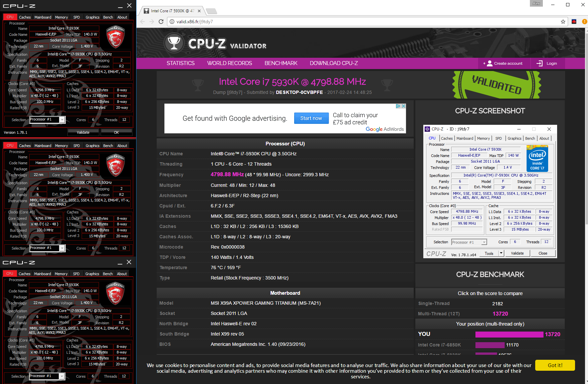Image resolution: width=588 pixels, height=384 pixels.
Task: Open the Tools dropdown arrow in CPU-Z screenshot
Action: 501,253
